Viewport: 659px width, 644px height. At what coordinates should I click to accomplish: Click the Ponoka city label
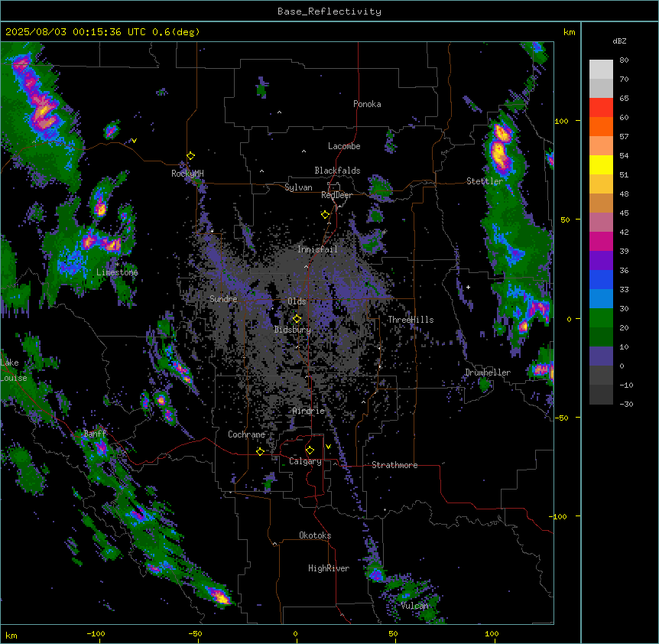coord(367,104)
